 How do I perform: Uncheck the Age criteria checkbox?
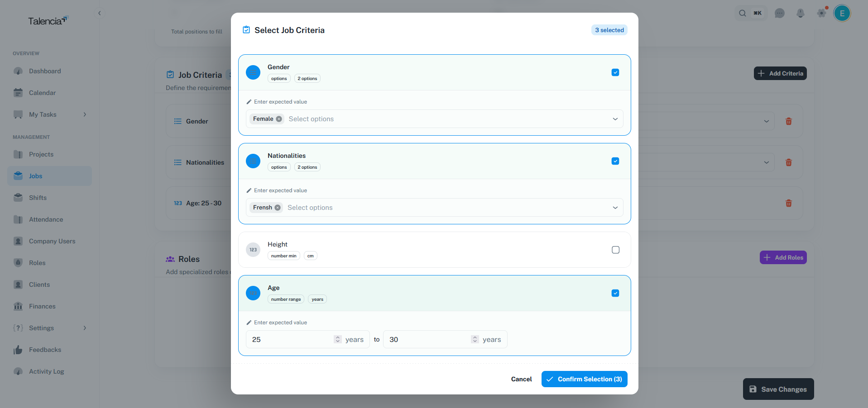coord(615,293)
